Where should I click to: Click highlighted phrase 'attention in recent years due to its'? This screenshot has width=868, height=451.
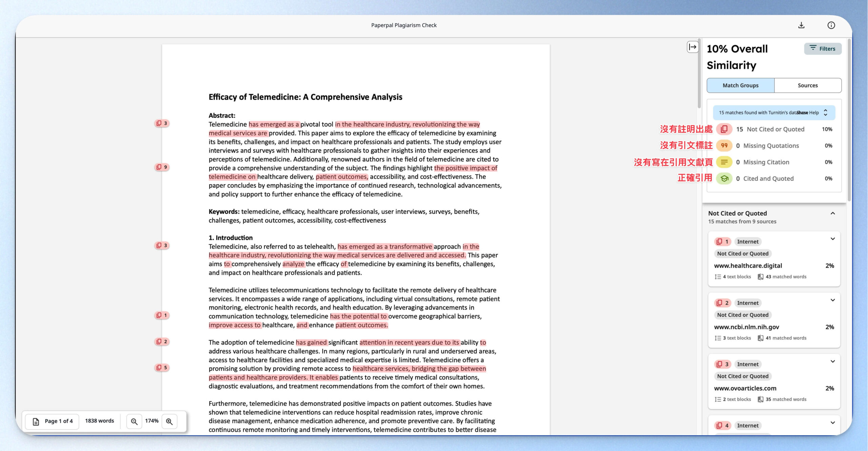point(409,343)
